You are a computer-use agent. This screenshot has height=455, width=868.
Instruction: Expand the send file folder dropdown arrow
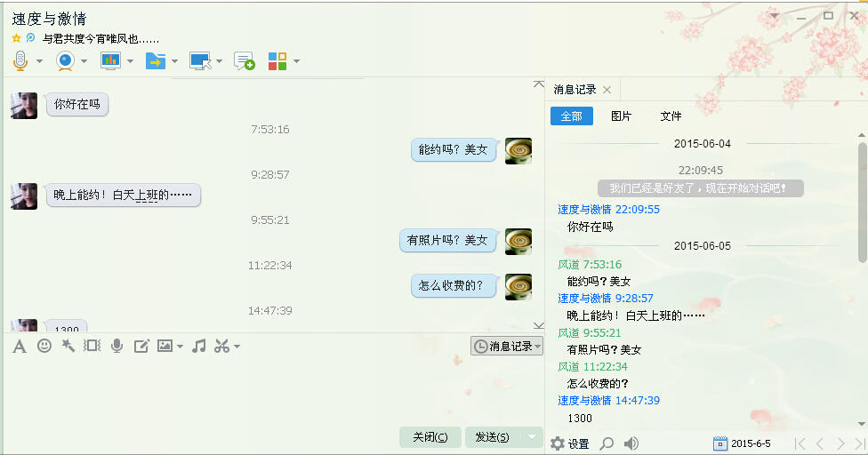(174, 62)
